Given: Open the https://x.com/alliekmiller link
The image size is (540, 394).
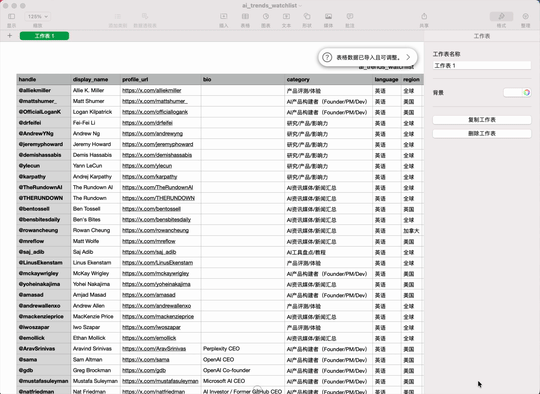Looking at the screenshot, I should (152, 91).
